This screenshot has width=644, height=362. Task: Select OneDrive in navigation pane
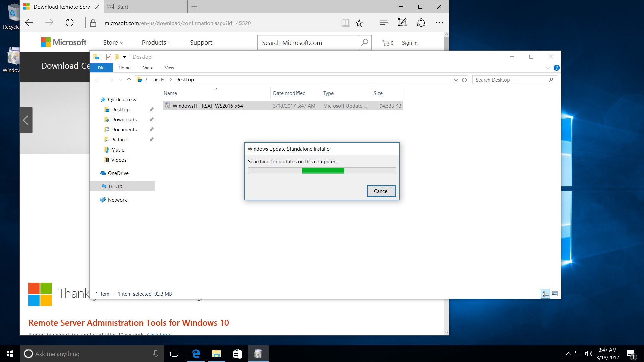tap(118, 173)
